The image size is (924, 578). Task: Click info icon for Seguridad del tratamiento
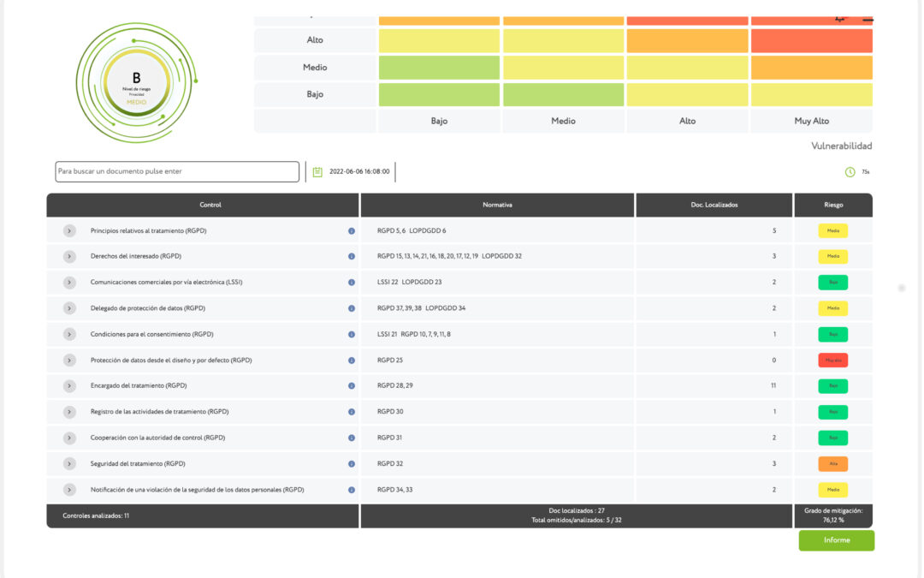[352, 464]
